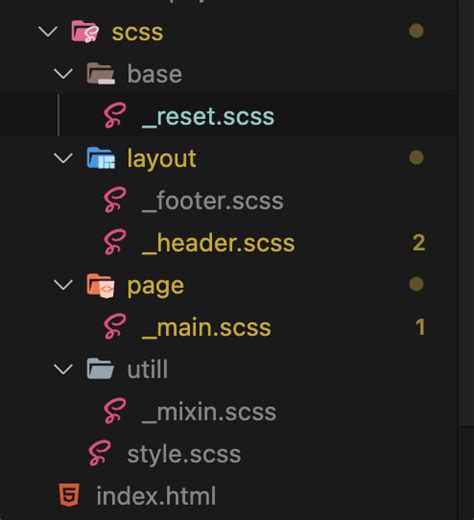This screenshot has height=520, width=474.
Task: Collapse the layout folder chevron
Action: click(63, 159)
